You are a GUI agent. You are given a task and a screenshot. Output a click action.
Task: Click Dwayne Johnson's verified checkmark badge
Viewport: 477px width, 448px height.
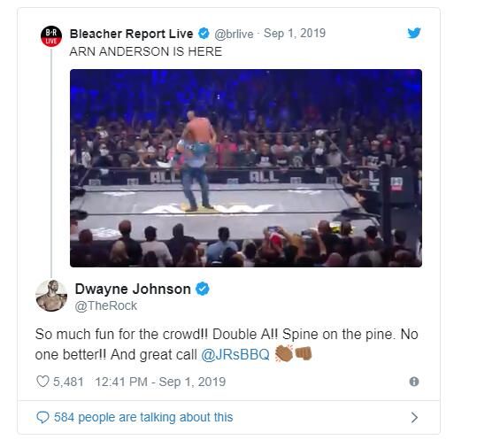point(203,289)
